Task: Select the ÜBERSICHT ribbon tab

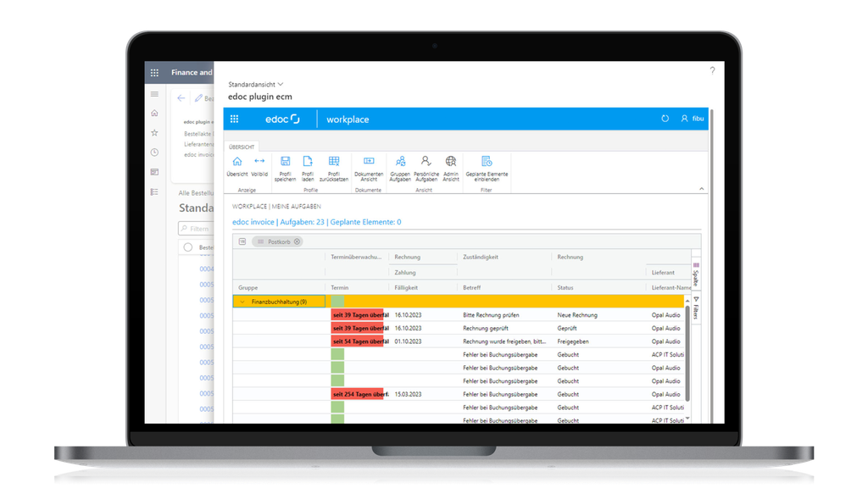Action: click(242, 147)
